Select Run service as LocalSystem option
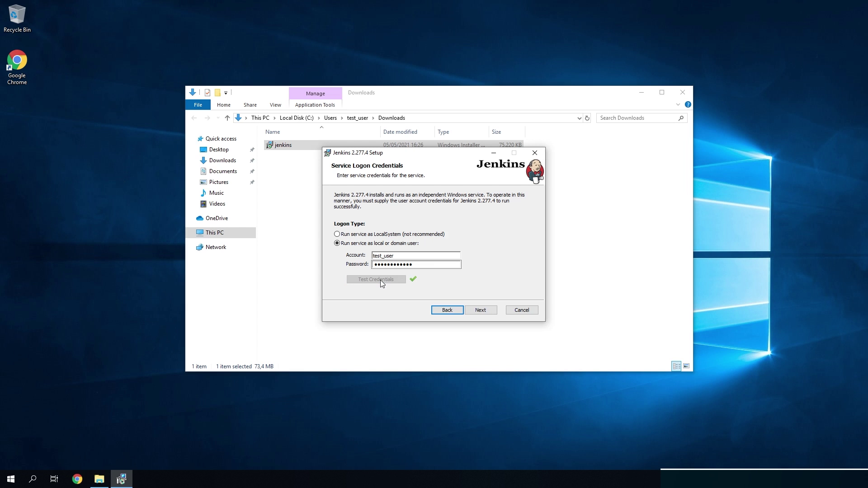The image size is (868, 488). [337, 234]
